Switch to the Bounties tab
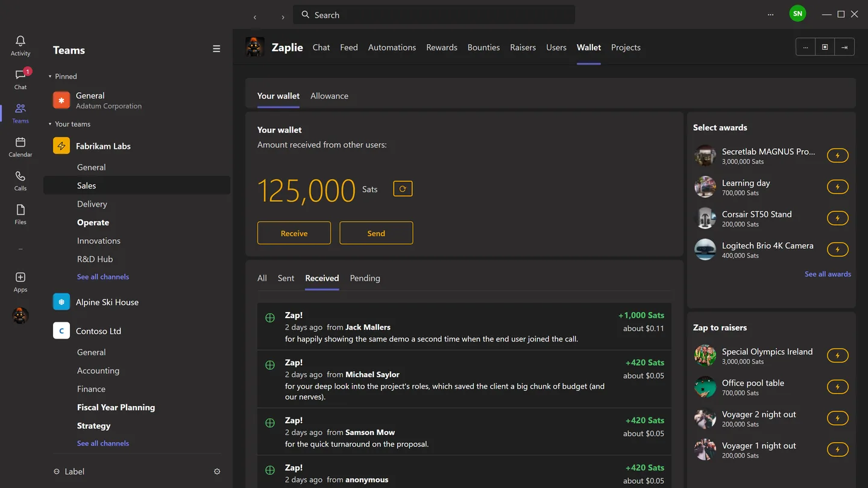 [x=483, y=47]
